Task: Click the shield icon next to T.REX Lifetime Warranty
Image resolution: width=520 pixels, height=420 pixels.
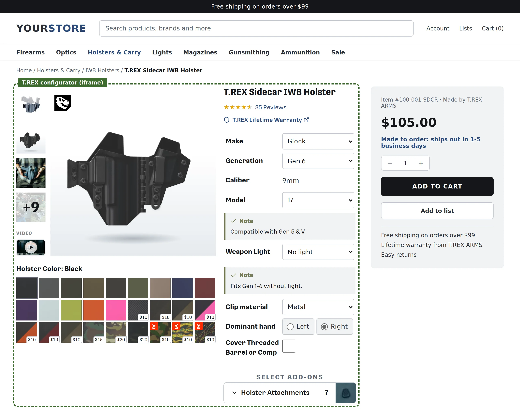Action: pyautogui.click(x=226, y=120)
